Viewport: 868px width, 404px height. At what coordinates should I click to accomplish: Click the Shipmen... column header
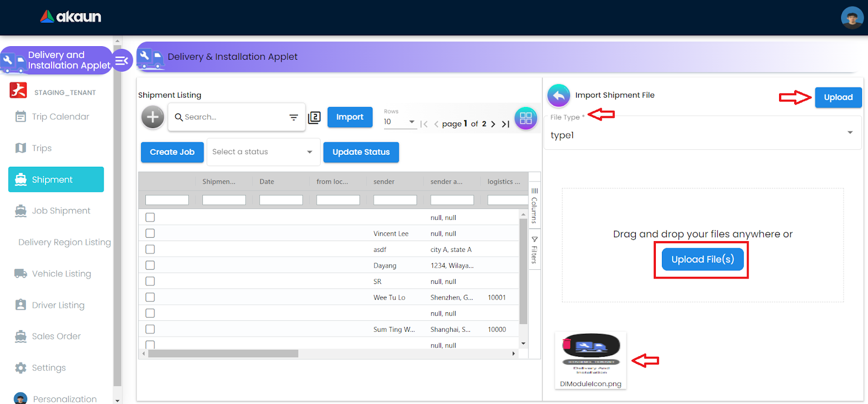click(219, 181)
